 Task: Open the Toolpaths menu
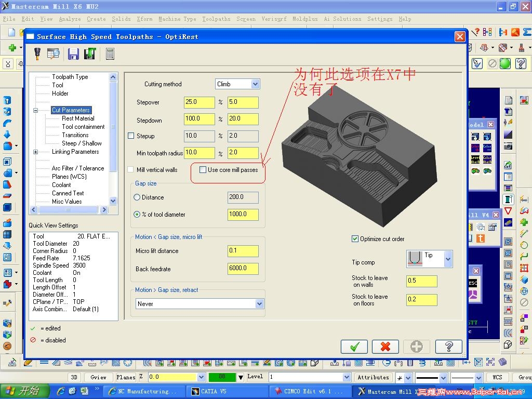pos(216,19)
